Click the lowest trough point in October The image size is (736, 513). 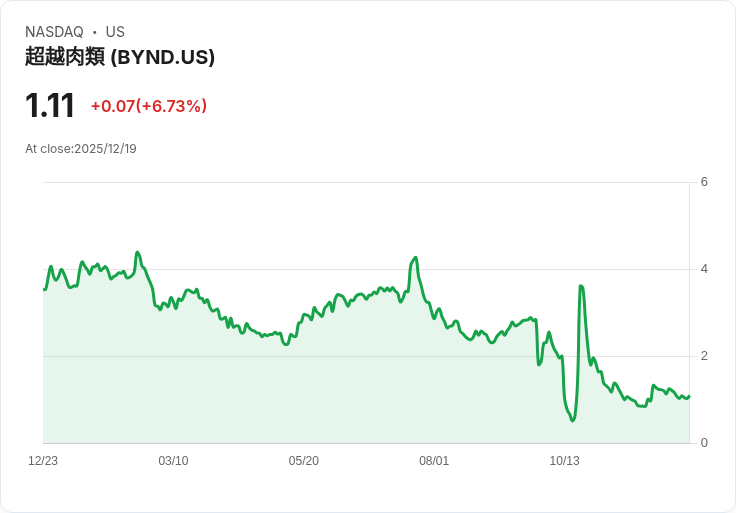point(573,421)
